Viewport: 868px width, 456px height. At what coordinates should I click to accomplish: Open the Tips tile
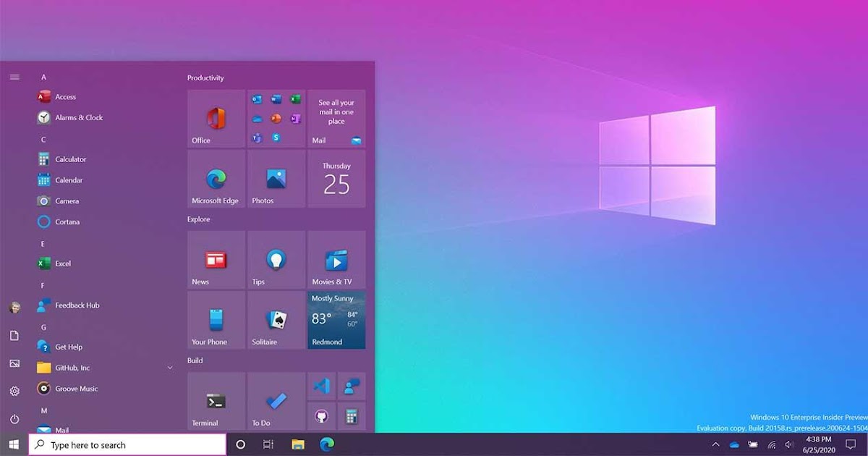tap(276, 260)
